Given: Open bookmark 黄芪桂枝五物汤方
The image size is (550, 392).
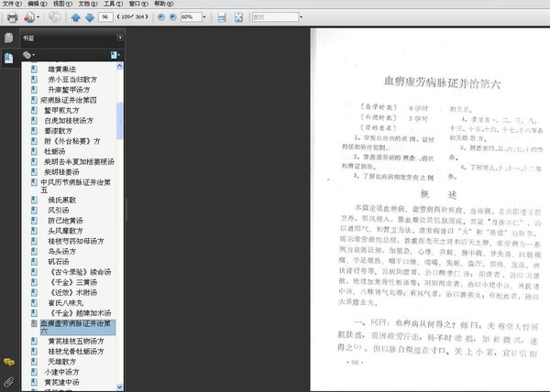Looking at the screenshot, I should click(76, 342).
